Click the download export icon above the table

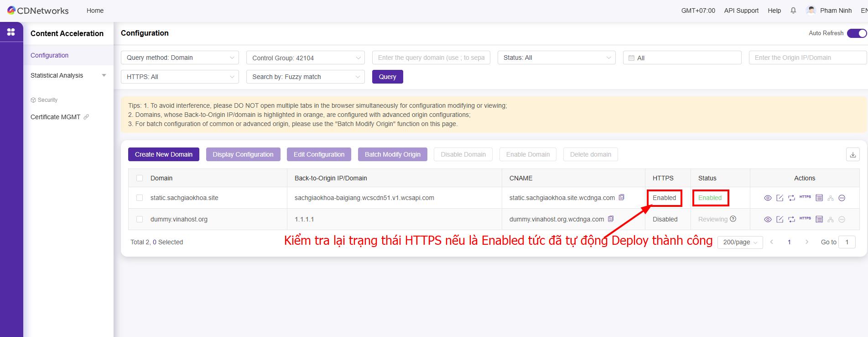click(x=852, y=155)
